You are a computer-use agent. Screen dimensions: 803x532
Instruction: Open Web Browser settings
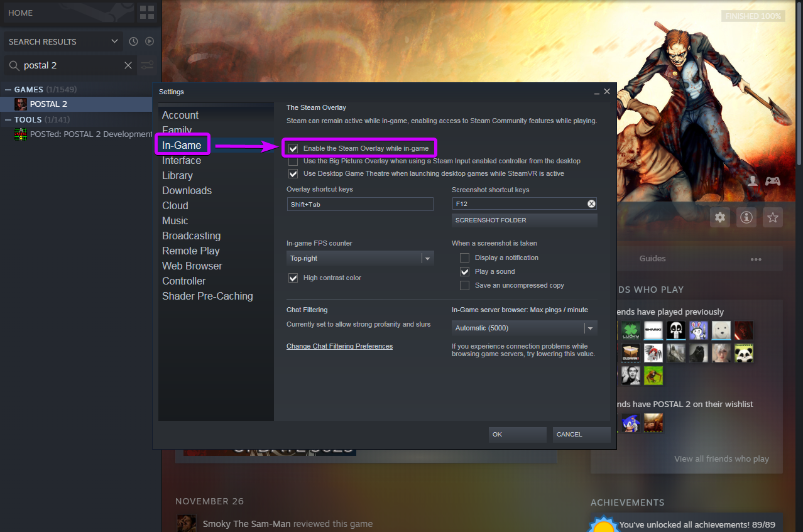[192, 266]
